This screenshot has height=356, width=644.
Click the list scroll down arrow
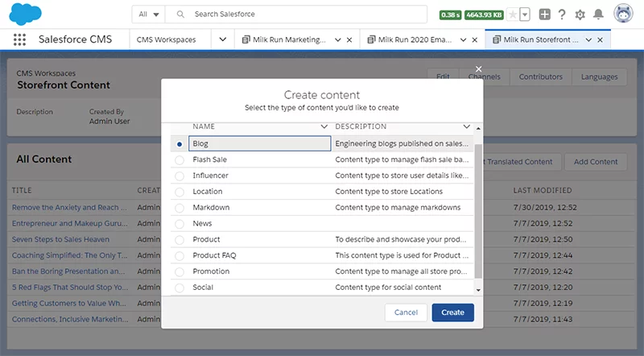click(478, 290)
